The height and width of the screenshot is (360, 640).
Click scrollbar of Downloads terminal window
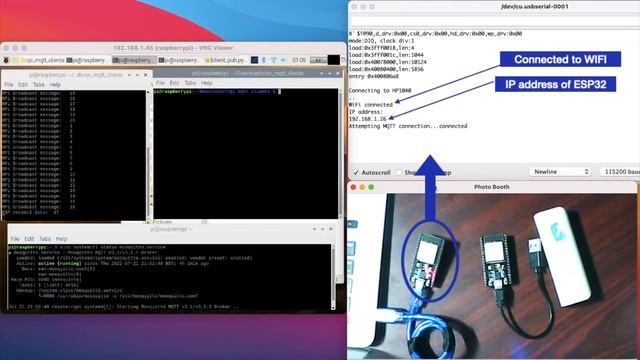(x=340, y=153)
